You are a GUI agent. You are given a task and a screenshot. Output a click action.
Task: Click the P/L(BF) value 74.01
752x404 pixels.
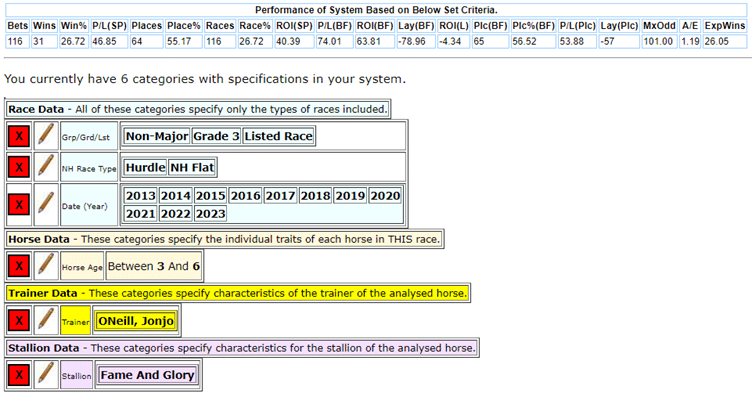pos(334,42)
